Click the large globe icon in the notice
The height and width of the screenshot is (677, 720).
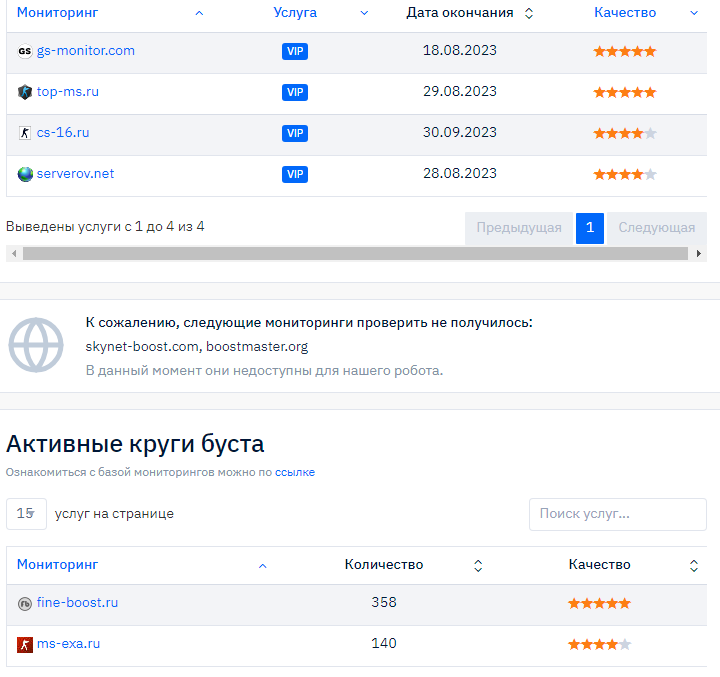tap(36, 345)
